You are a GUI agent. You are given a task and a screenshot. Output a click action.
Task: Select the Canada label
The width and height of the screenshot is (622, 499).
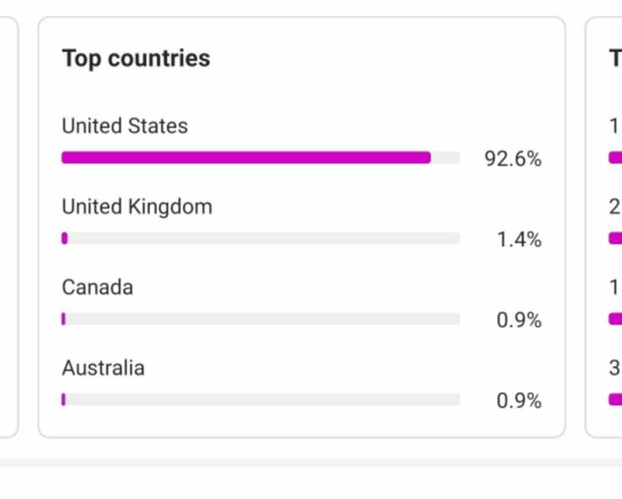tap(98, 287)
